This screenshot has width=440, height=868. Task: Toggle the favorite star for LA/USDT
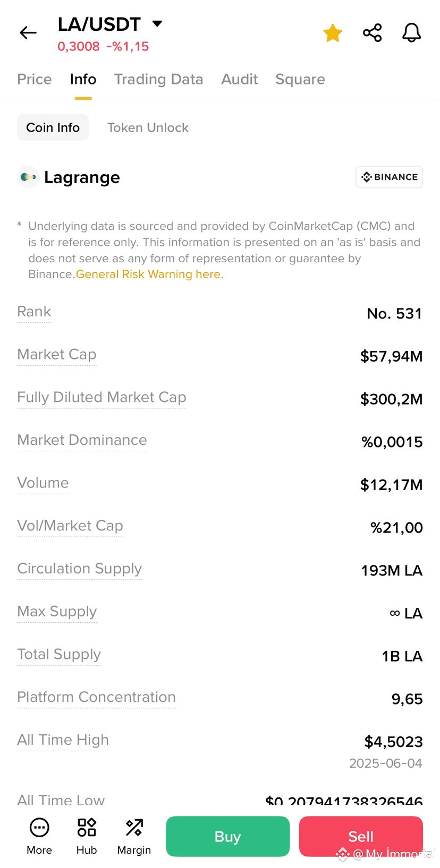[x=333, y=33]
